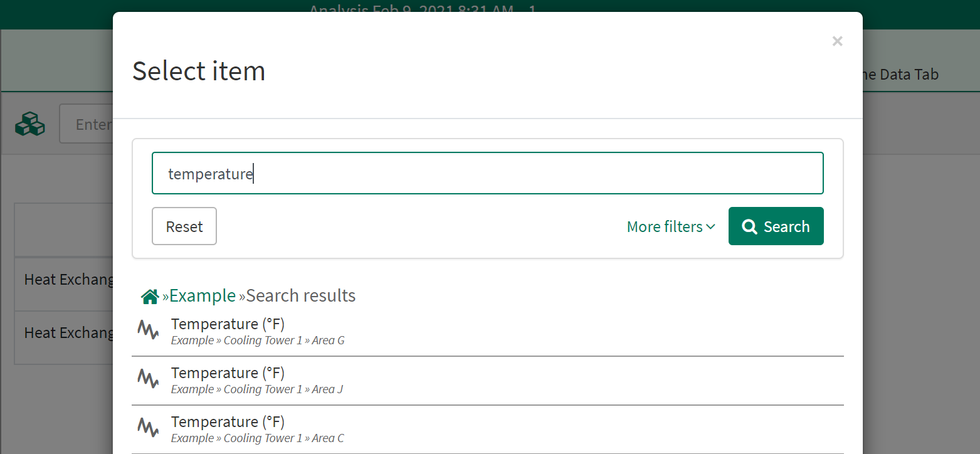Click the partially hidden Enter input field
This screenshot has height=454, width=980.
(x=87, y=125)
